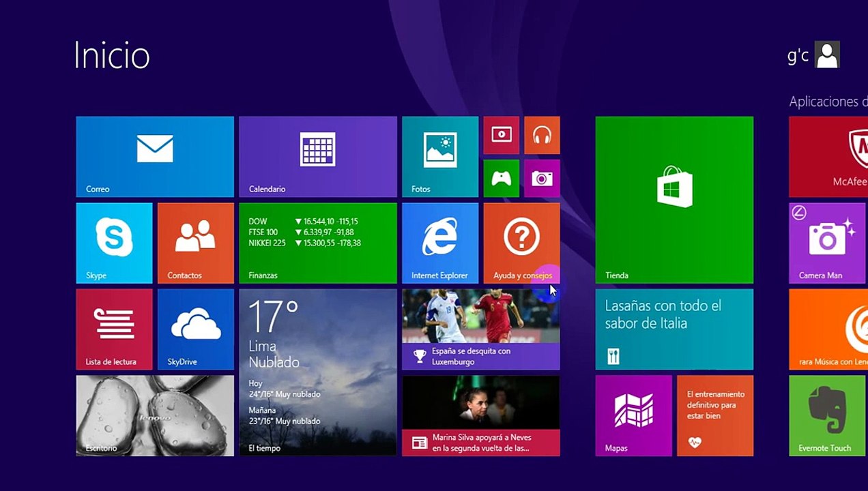Screen dimensions: 868x491
Task: Open the Video tile with play icon
Action: click(x=502, y=135)
